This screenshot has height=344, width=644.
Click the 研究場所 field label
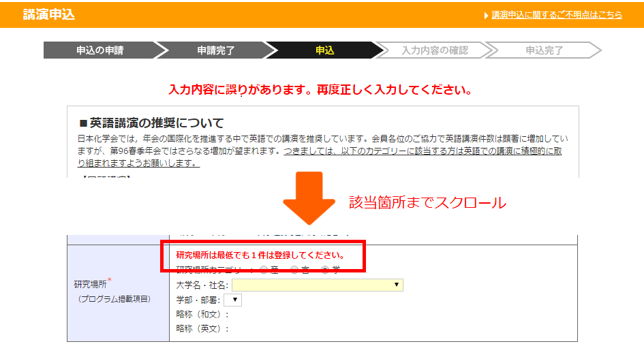pyautogui.click(x=90, y=284)
